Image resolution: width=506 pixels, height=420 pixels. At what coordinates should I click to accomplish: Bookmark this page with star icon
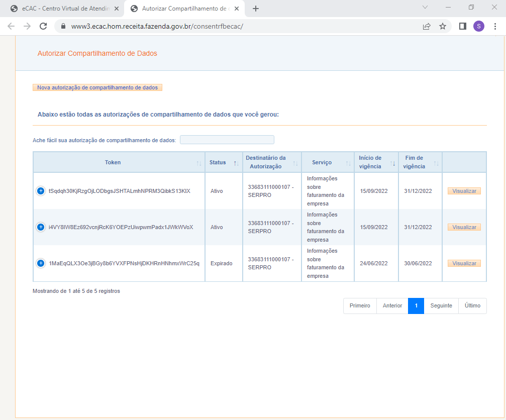tap(442, 26)
